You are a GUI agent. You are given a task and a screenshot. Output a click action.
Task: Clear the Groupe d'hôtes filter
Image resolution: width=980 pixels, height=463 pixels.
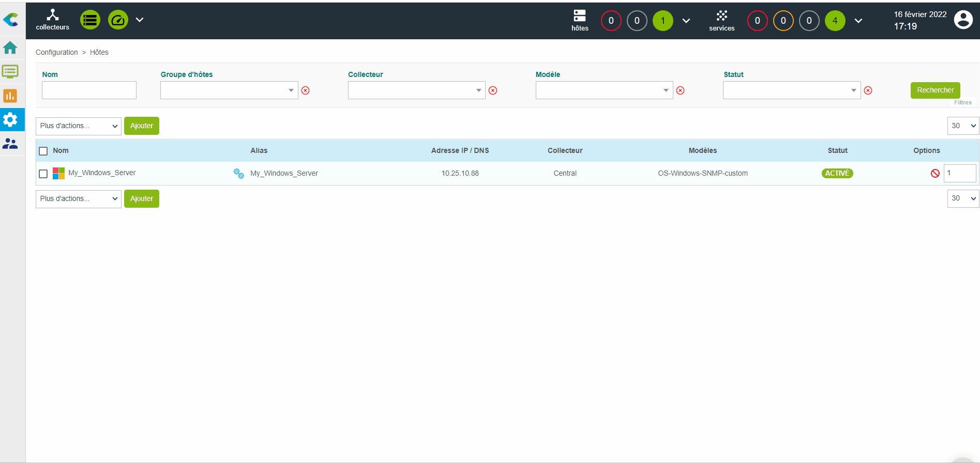(306, 90)
